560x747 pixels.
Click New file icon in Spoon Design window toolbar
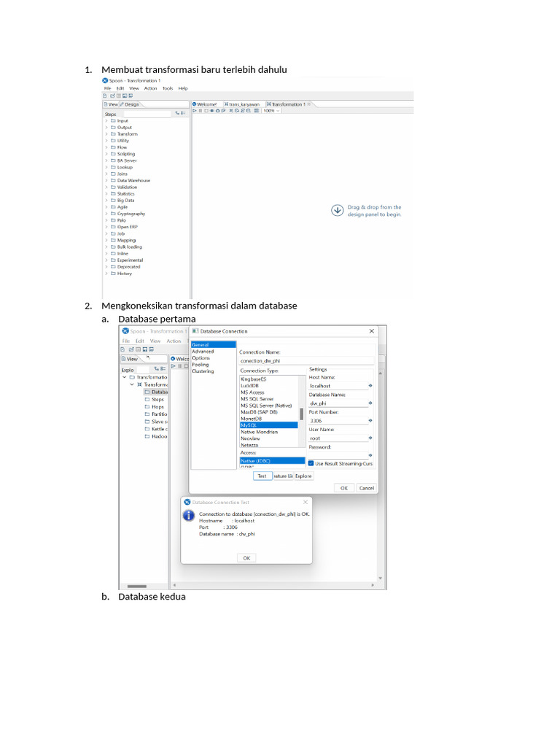105,96
